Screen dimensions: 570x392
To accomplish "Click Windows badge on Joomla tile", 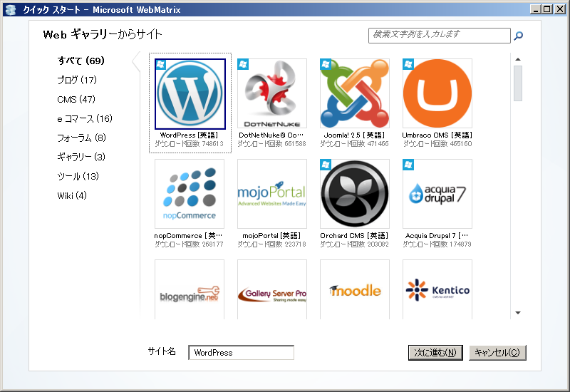I will click(326, 64).
